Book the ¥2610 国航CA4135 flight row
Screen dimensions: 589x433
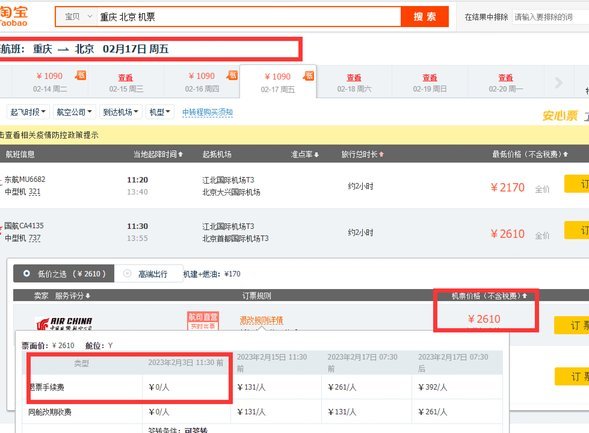point(577,231)
